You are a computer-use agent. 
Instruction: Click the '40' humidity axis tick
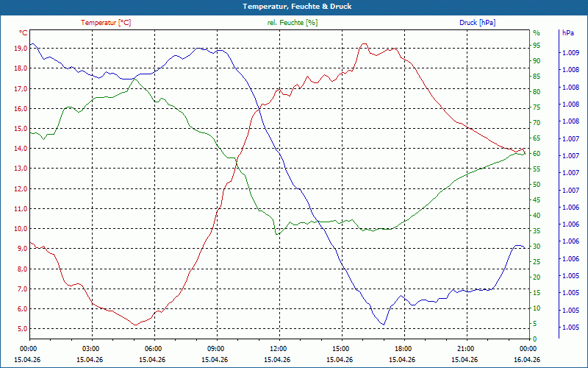(x=537, y=216)
